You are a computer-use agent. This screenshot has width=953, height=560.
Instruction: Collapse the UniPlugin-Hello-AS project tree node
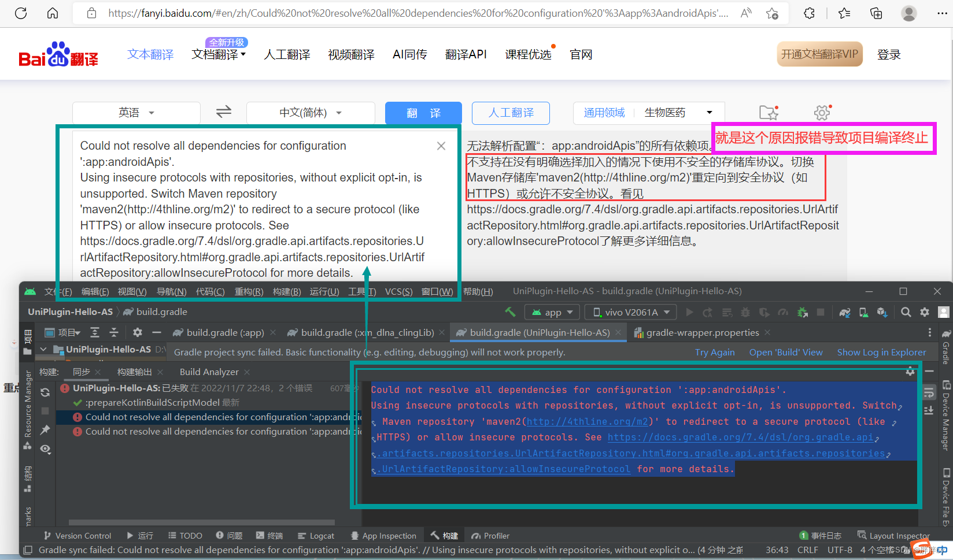pos(43,349)
